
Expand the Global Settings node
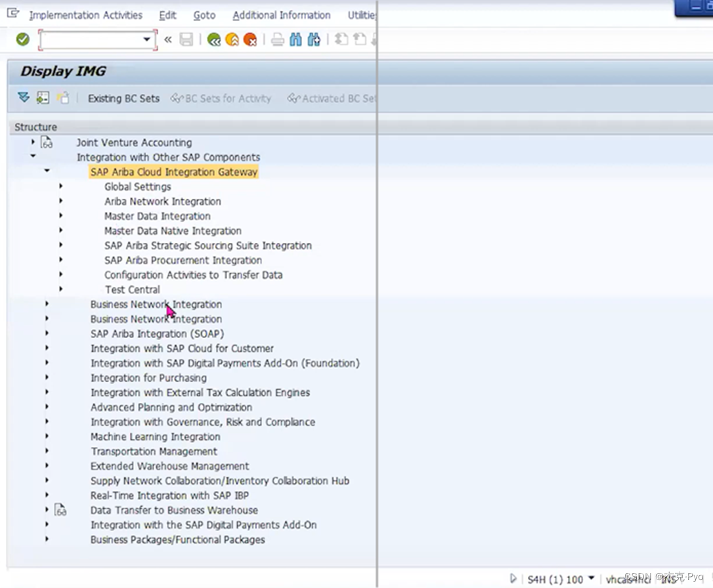pyautogui.click(x=60, y=186)
